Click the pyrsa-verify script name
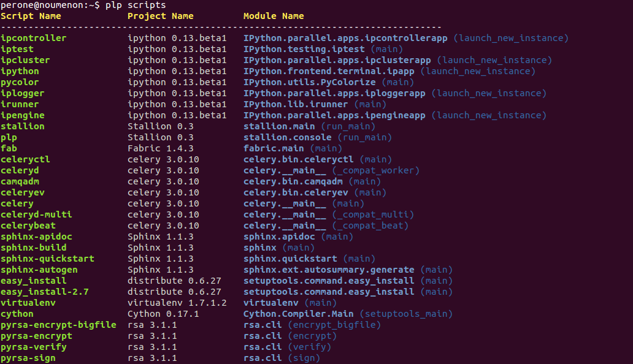 pos(34,347)
